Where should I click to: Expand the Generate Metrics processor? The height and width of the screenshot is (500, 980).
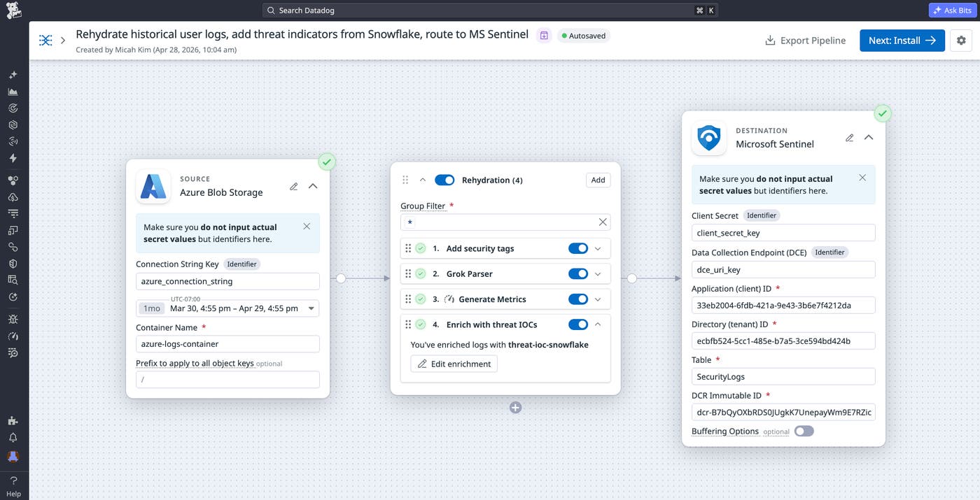(598, 299)
